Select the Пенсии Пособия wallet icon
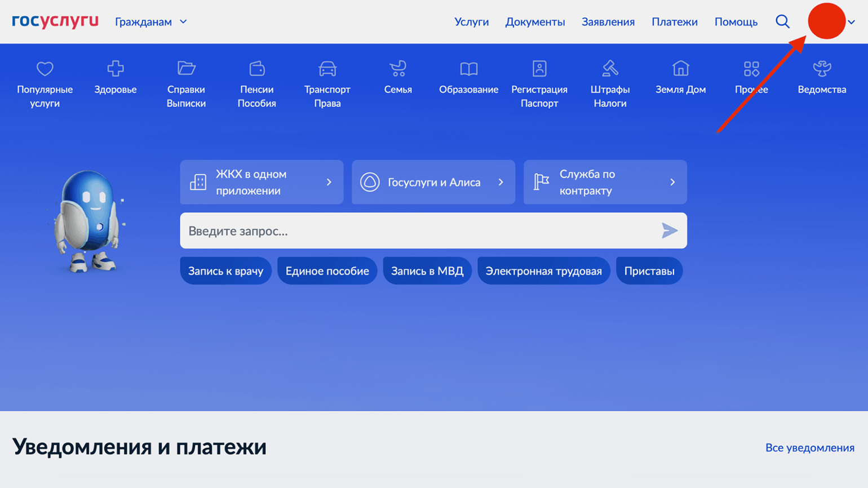This screenshot has height=488, width=868. 257,69
